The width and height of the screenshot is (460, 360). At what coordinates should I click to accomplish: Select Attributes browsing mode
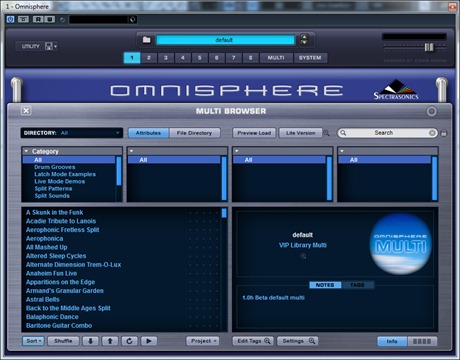(x=148, y=133)
